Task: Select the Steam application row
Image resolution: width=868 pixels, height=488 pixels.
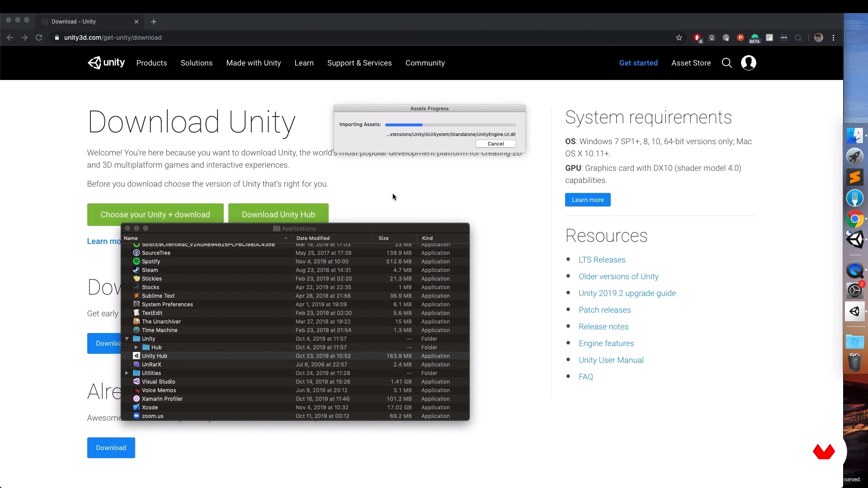Action: pos(295,270)
